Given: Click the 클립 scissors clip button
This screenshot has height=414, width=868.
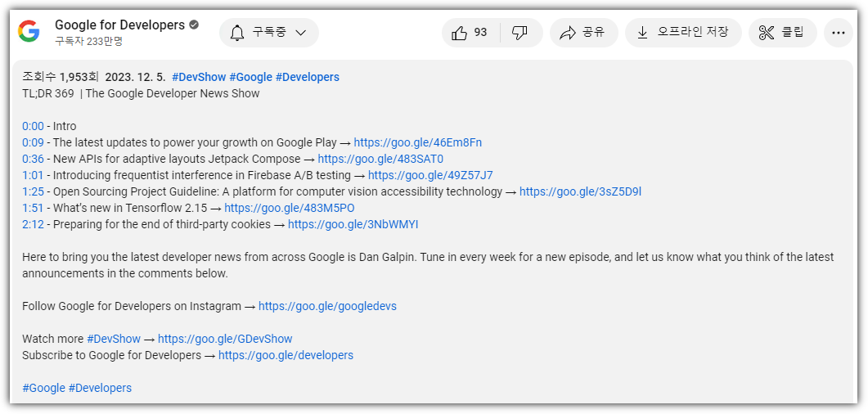Looking at the screenshot, I should point(782,33).
